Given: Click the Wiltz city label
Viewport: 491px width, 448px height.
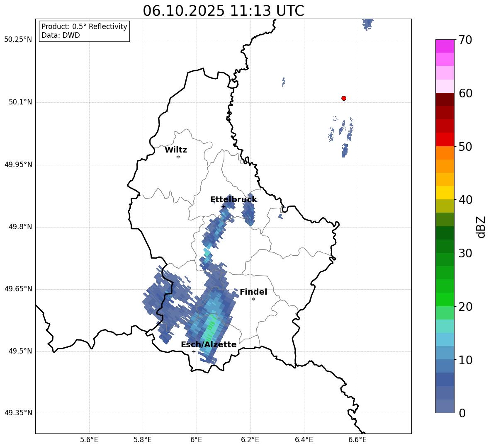Looking at the screenshot, I should (x=176, y=150).
